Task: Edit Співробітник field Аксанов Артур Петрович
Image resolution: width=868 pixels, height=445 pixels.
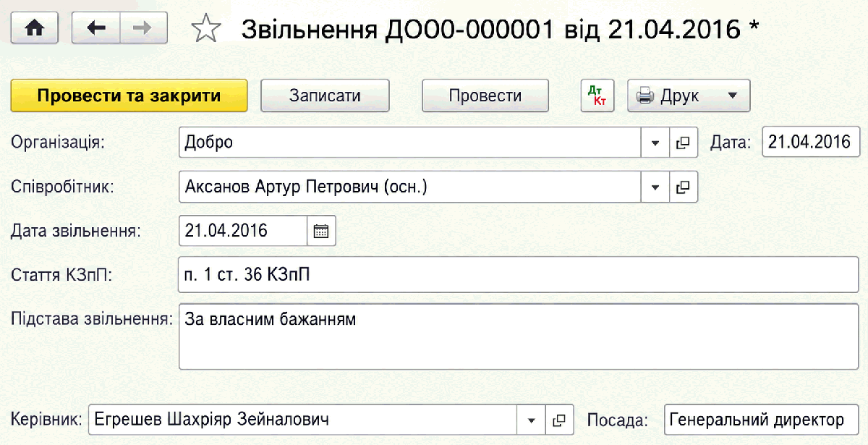Action: [x=410, y=187]
